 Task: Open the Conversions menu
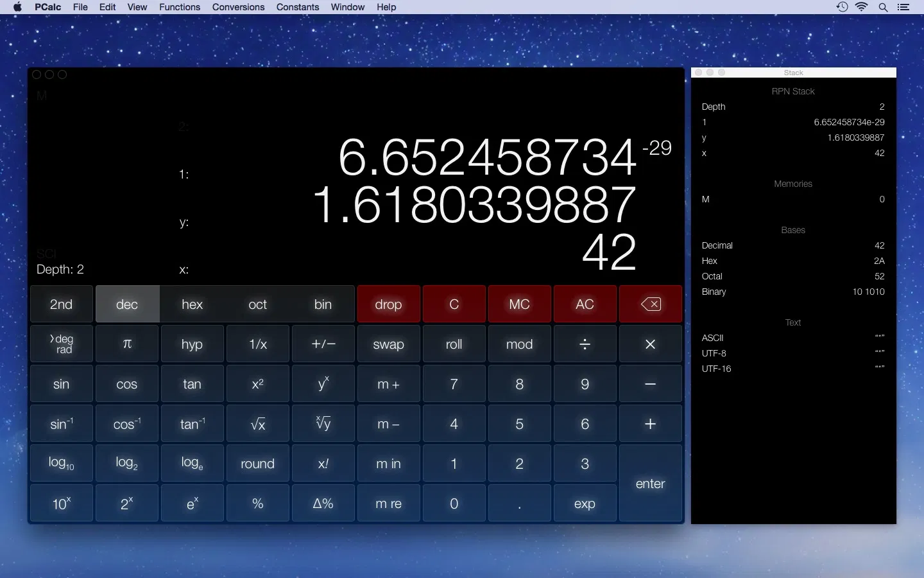click(238, 7)
